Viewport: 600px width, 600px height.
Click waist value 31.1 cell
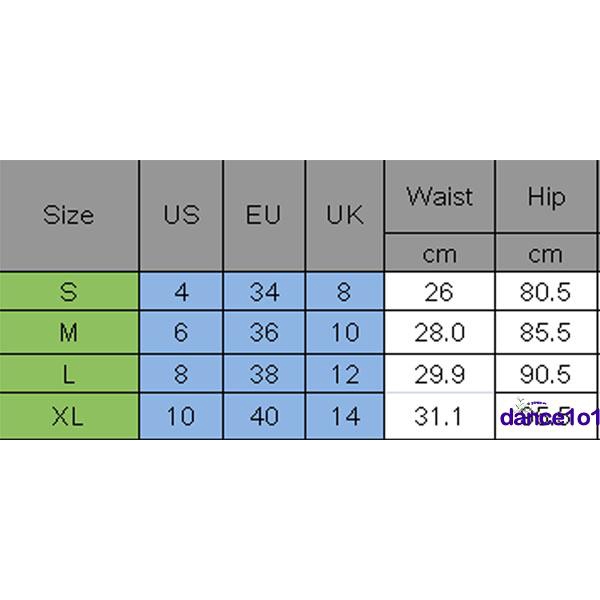coord(439,416)
